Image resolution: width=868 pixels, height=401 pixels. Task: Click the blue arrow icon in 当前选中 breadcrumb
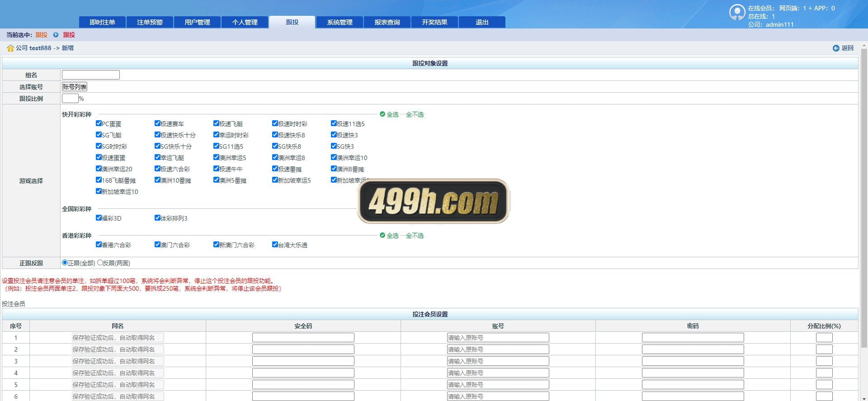coord(56,35)
